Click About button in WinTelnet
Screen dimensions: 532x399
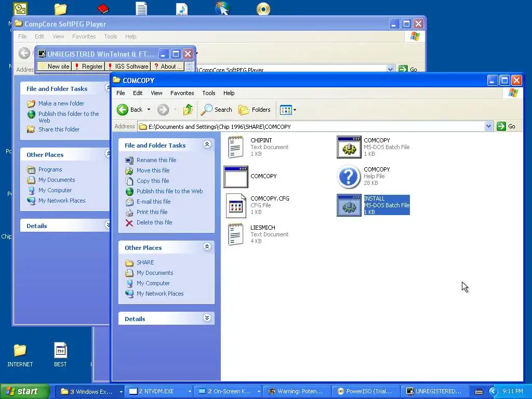point(168,66)
